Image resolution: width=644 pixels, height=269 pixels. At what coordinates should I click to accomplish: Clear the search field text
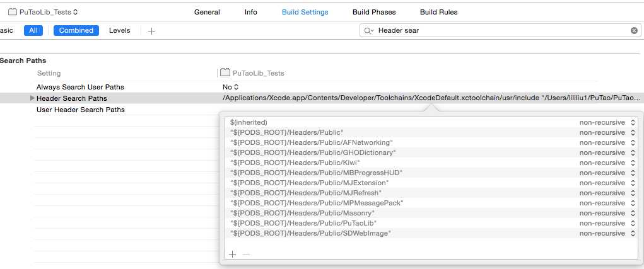click(x=634, y=30)
